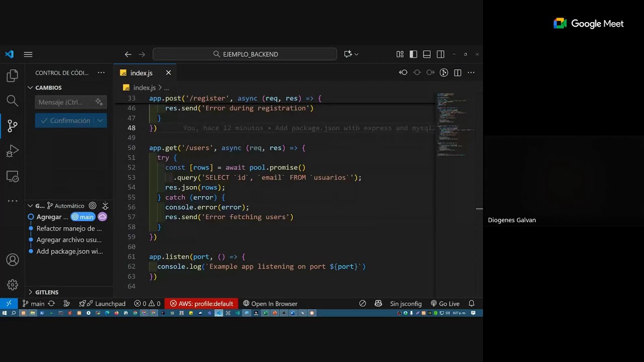Open the dropdown arrow next to Confirmación
The height and width of the screenshot is (362, 644).
tap(101, 121)
